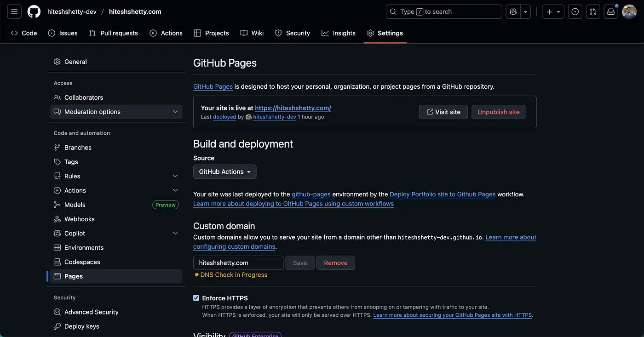The height and width of the screenshot is (337, 644).
Task: Click the custom domain text field
Action: tap(238, 263)
